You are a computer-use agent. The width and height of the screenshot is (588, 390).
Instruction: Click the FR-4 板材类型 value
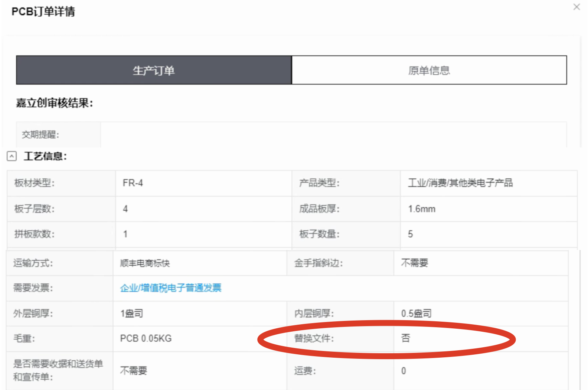133,183
